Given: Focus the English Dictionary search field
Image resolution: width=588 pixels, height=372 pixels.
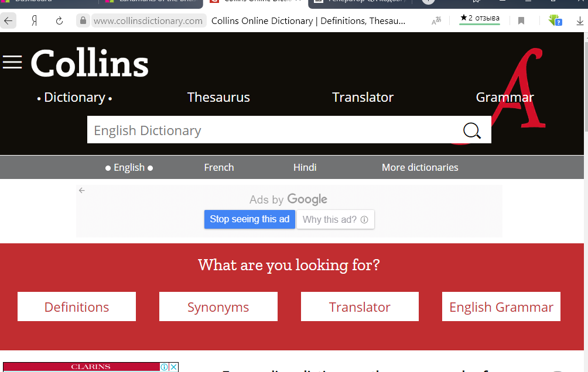Looking at the screenshot, I should pos(269,130).
